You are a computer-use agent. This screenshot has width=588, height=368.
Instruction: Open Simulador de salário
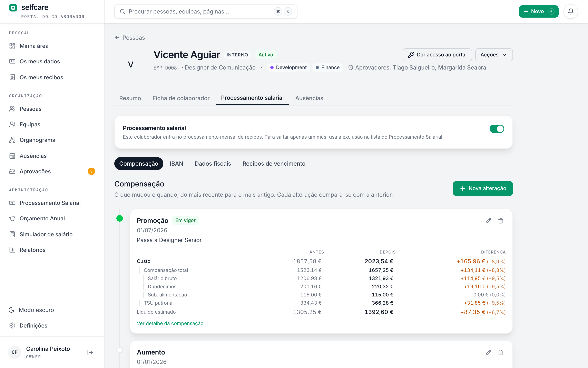tap(52, 234)
